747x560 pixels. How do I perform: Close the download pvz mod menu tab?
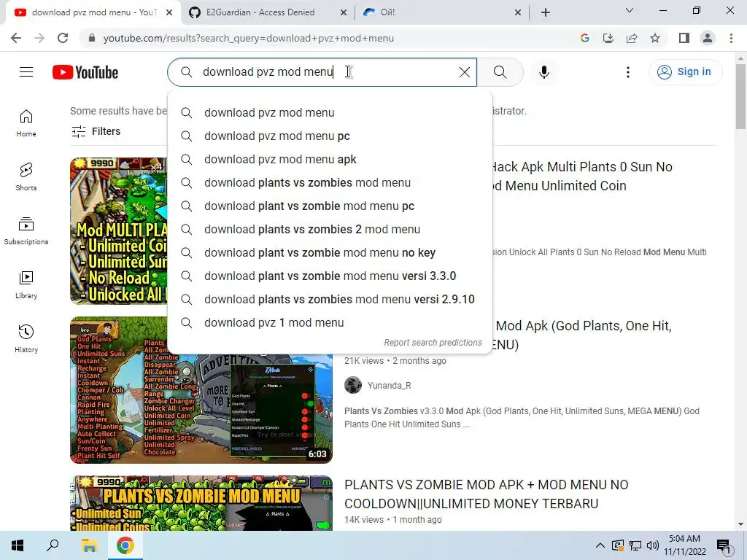tap(169, 13)
